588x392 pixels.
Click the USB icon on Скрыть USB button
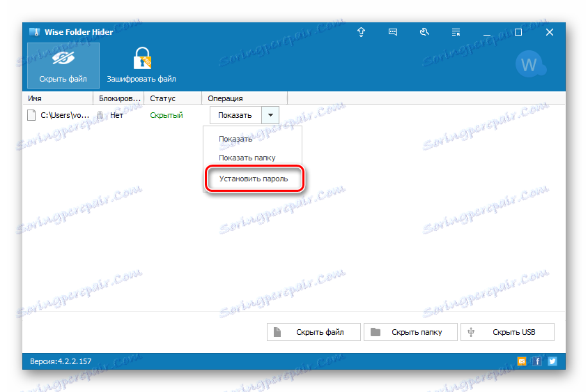click(x=471, y=332)
